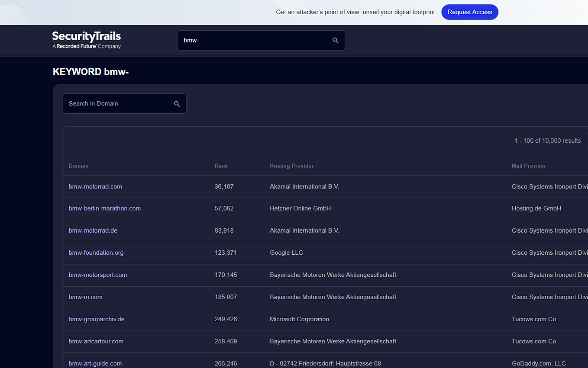
Task: Click the Hosting Provider column header
Action: coord(291,166)
